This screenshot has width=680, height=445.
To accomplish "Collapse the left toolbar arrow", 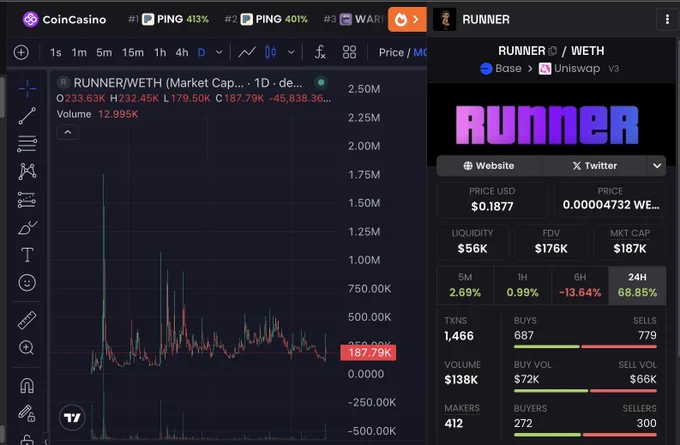I will (x=46, y=441).
